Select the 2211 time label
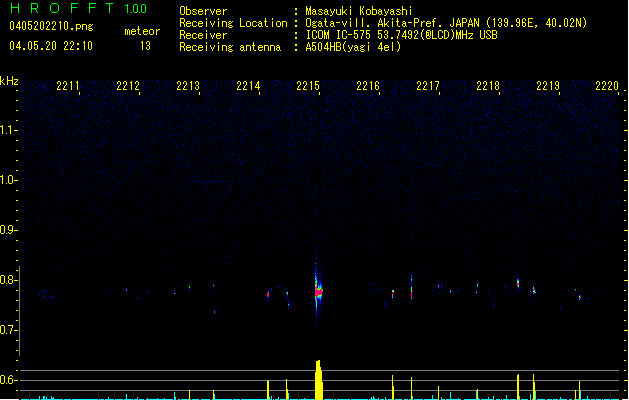Image resolution: width=629 pixels, height=400 pixels. (x=69, y=87)
